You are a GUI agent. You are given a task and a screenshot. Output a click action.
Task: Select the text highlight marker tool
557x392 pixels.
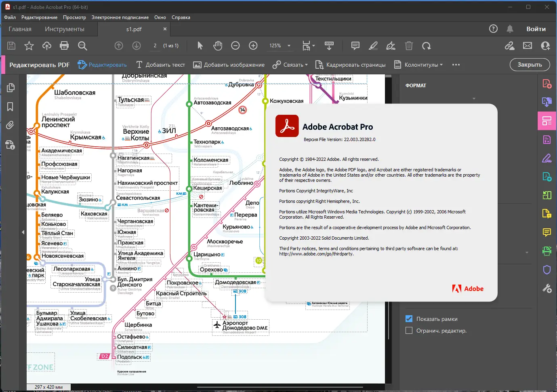coord(373,46)
